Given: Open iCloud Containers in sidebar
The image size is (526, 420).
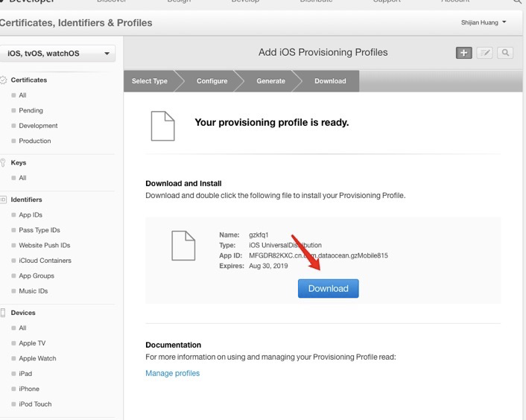Looking at the screenshot, I should pos(45,261).
